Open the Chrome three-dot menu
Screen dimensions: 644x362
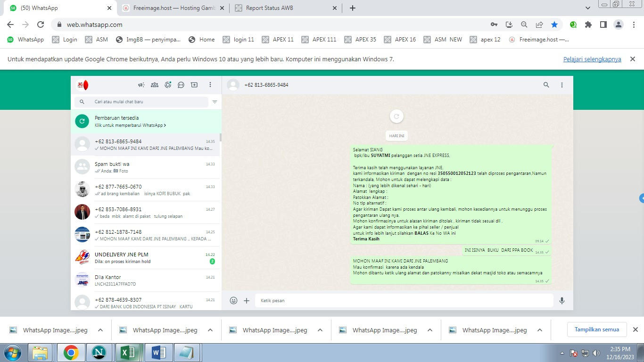634,25
